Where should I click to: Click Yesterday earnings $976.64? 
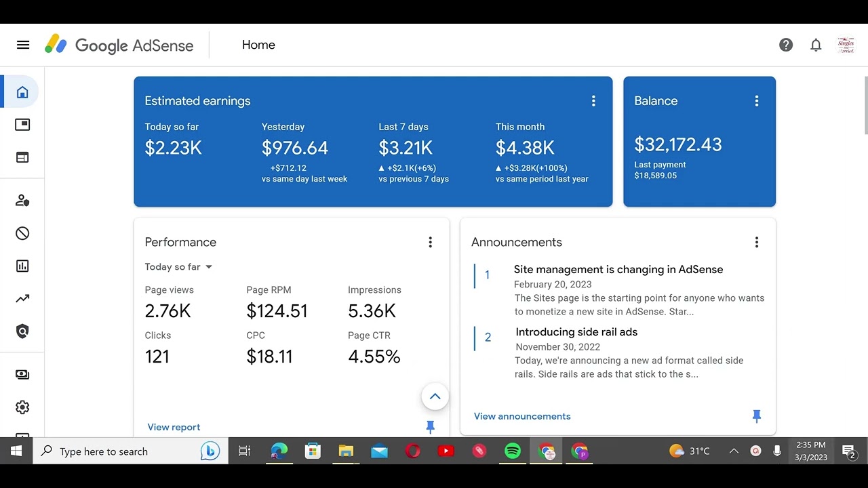point(295,148)
